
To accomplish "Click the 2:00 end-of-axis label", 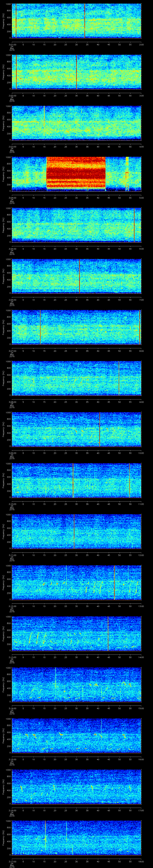I will 141,44.
